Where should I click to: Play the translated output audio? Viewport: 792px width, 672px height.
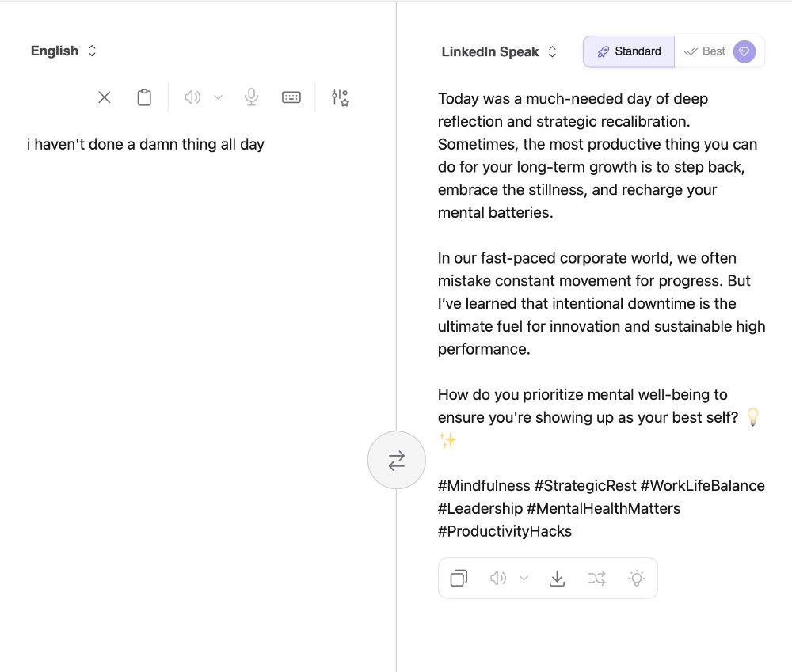point(497,578)
